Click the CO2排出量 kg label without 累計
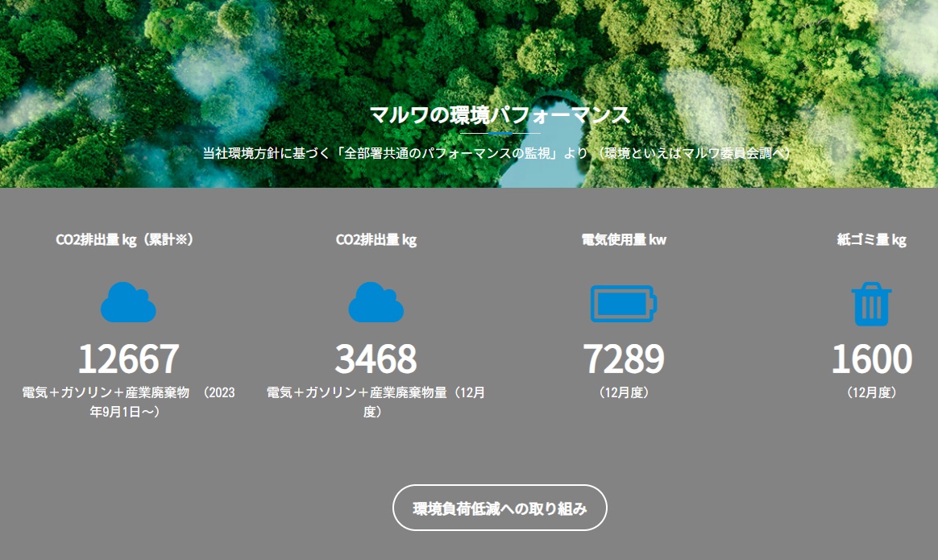The image size is (938, 560). (376, 240)
